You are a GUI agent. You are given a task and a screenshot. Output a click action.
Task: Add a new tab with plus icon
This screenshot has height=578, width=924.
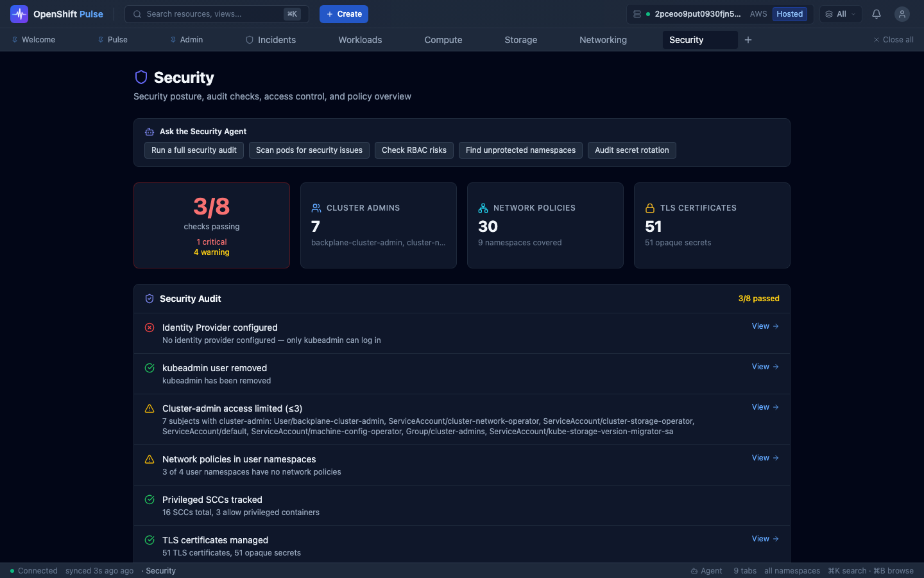pyautogui.click(x=748, y=40)
